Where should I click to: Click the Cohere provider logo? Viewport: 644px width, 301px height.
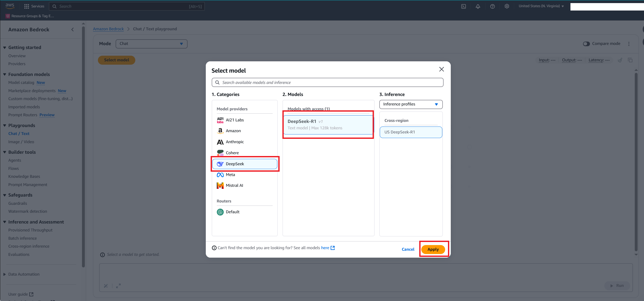[x=220, y=153]
